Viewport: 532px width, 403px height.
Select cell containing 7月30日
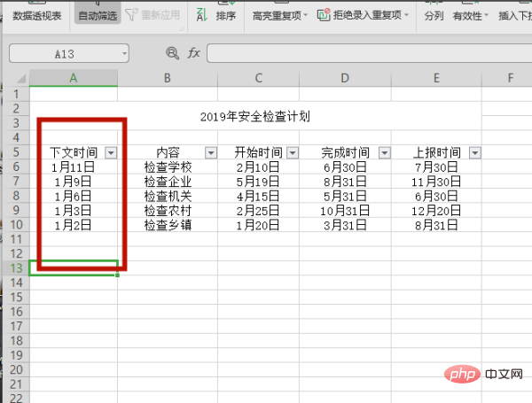click(x=436, y=167)
